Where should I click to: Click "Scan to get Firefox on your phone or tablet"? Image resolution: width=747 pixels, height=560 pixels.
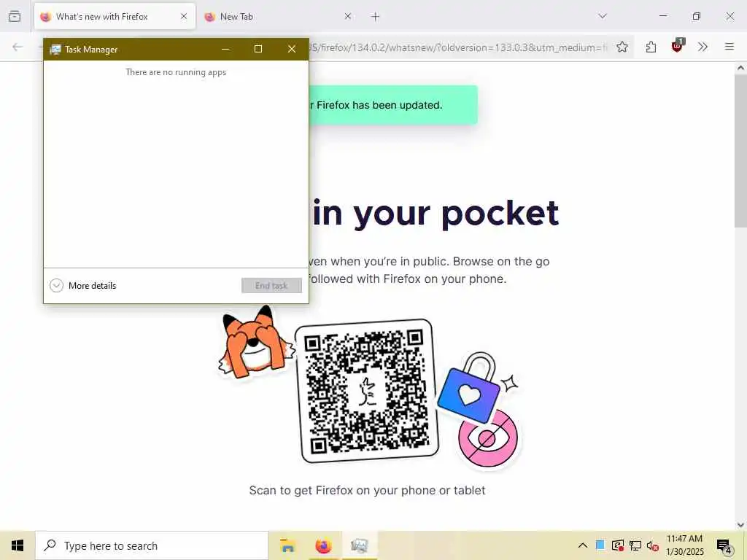(x=368, y=491)
